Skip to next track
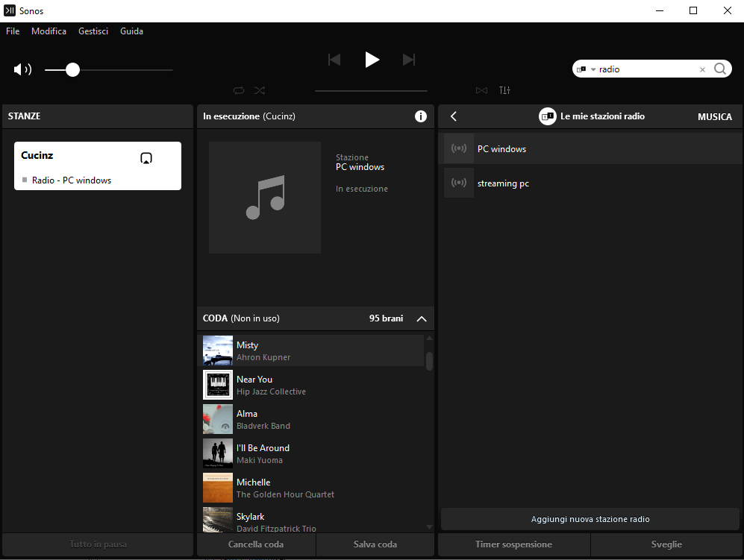Viewport: 744px width, 560px height. tap(408, 60)
